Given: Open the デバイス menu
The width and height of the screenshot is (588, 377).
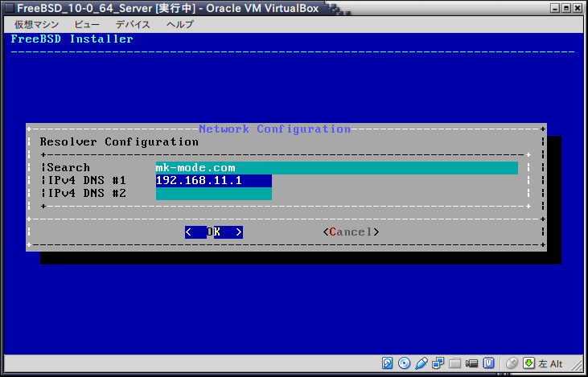Looking at the screenshot, I should pos(133,24).
